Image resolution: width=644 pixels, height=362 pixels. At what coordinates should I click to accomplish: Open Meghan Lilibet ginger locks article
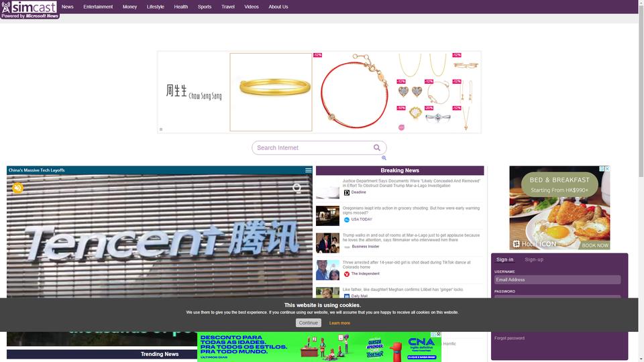pyautogui.click(x=402, y=290)
